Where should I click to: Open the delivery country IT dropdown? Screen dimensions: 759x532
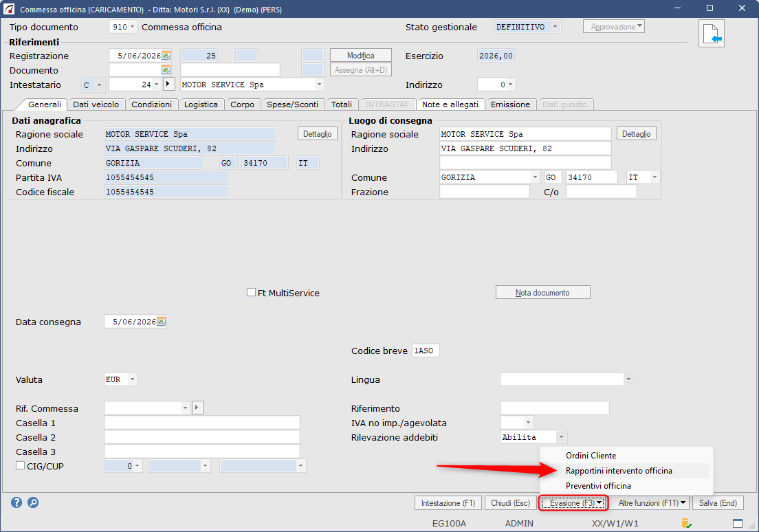pyautogui.click(x=654, y=177)
